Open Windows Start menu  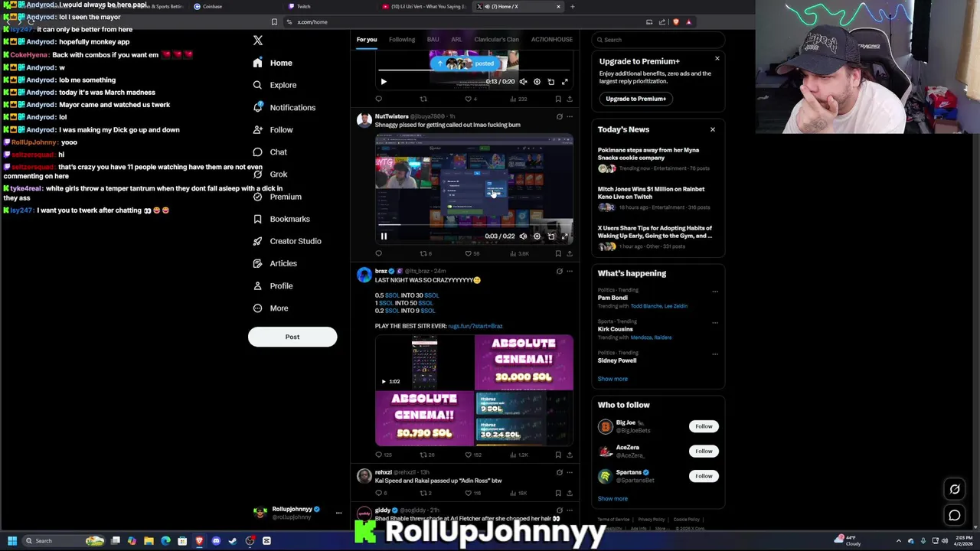click(12, 541)
